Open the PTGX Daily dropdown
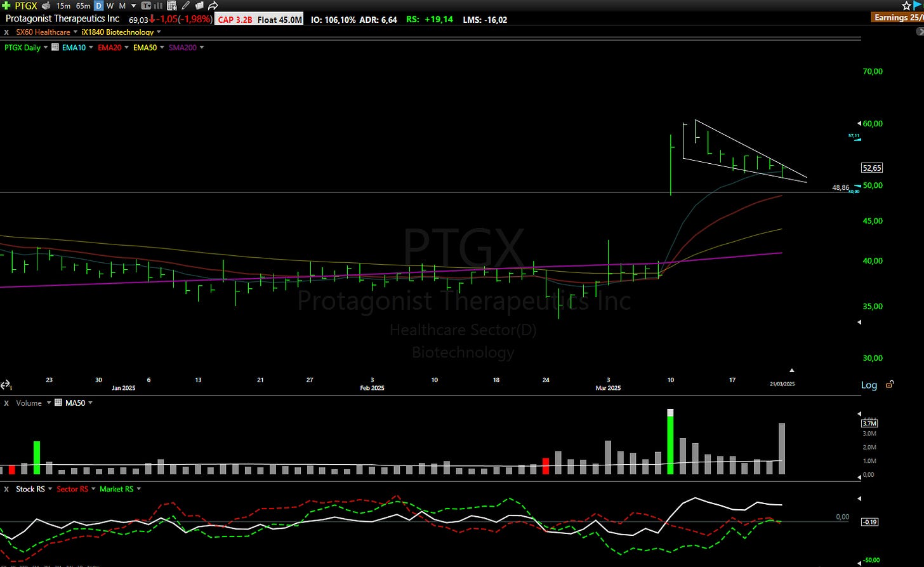 pos(46,47)
